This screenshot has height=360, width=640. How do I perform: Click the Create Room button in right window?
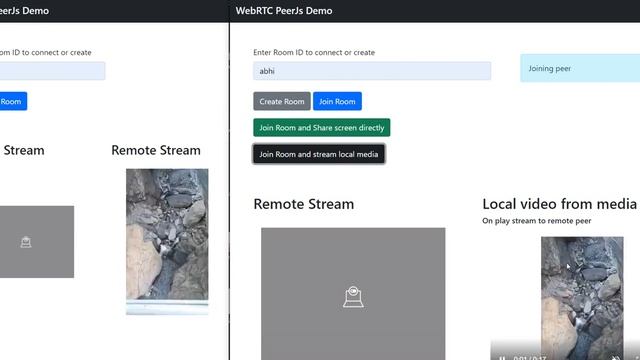282,101
